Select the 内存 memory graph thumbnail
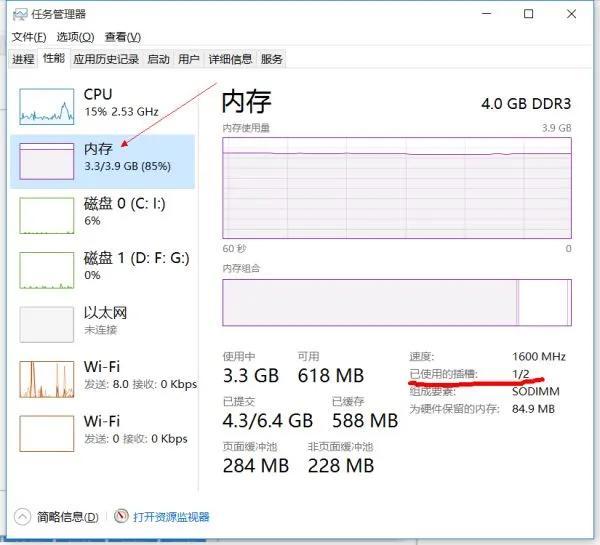 [x=47, y=160]
